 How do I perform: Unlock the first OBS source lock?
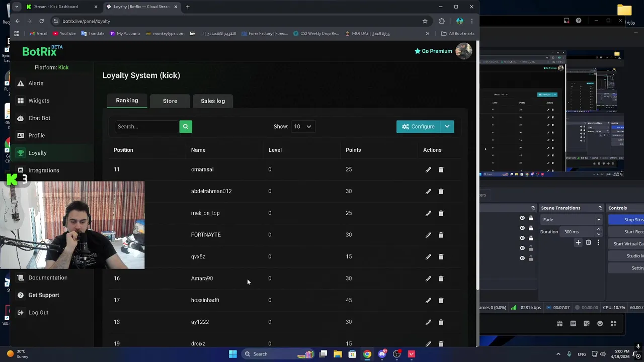531,218
